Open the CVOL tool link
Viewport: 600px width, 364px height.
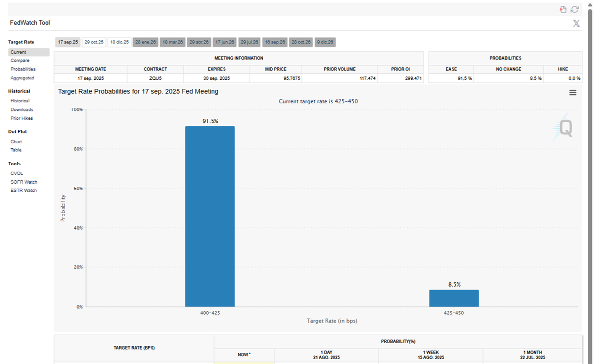click(x=16, y=173)
